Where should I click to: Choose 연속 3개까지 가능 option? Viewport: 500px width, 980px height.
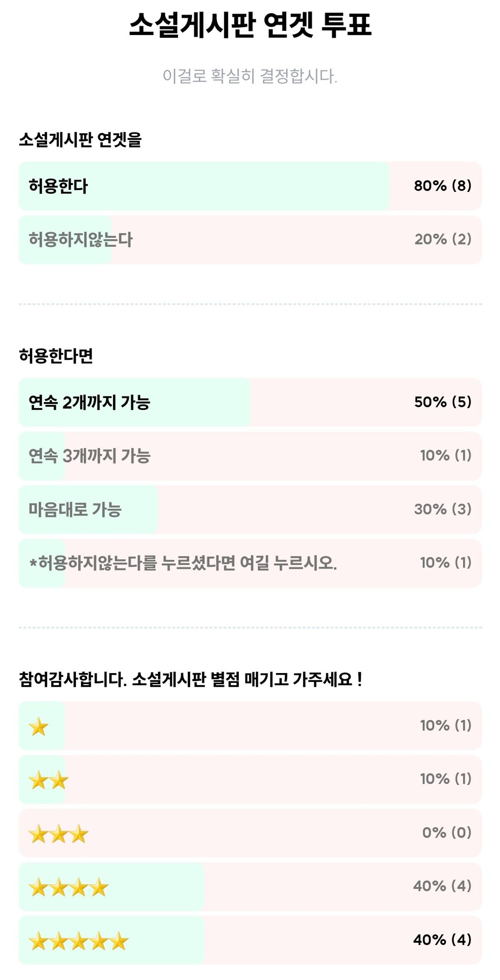point(250,456)
